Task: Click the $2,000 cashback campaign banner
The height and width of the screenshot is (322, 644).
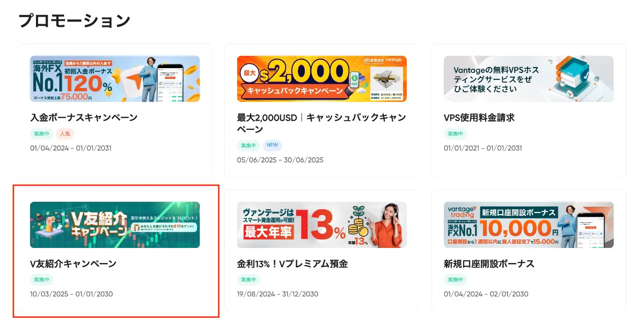Action: [x=321, y=79]
